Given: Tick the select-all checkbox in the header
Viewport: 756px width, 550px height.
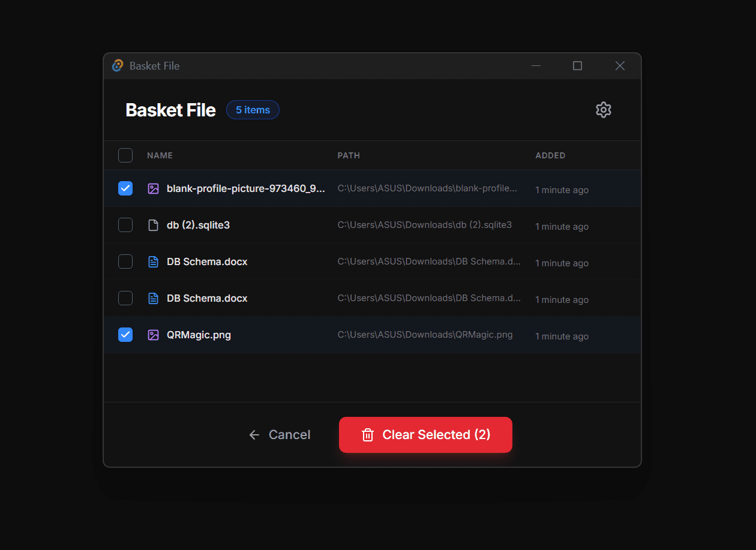Looking at the screenshot, I should pyautogui.click(x=125, y=155).
